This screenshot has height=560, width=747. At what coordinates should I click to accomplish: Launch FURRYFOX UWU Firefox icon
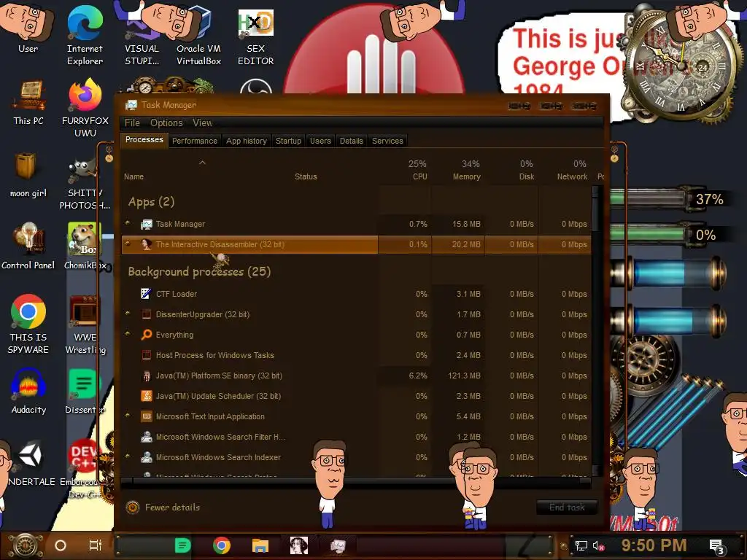click(85, 108)
